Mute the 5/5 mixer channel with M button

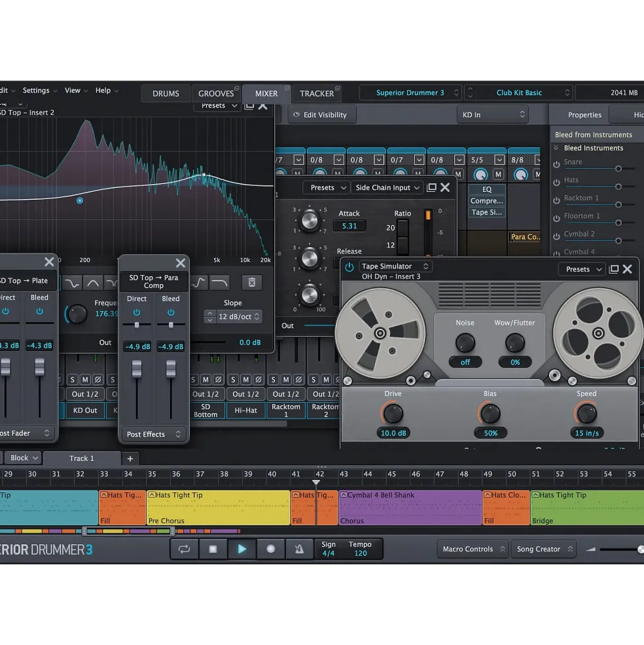(498, 174)
